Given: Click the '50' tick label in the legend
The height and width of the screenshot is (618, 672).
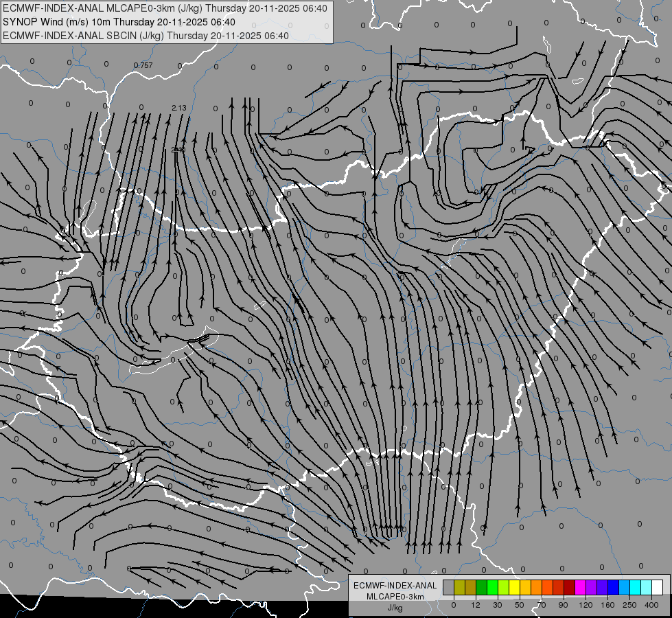Looking at the screenshot, I should [520, 605].
